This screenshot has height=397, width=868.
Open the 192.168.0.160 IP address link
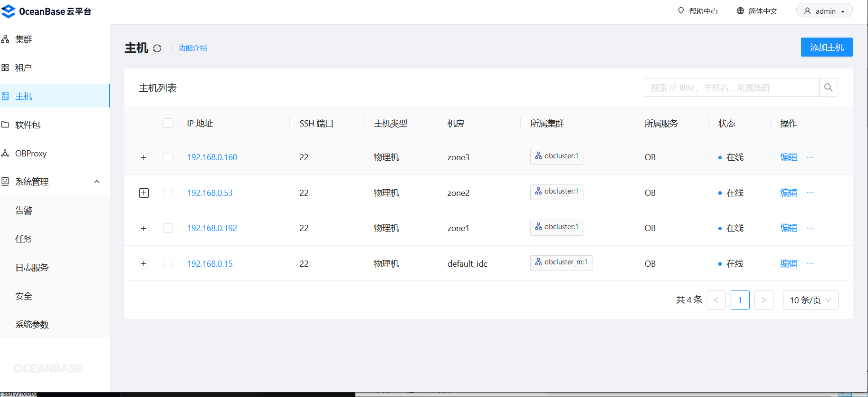point(212,157)
